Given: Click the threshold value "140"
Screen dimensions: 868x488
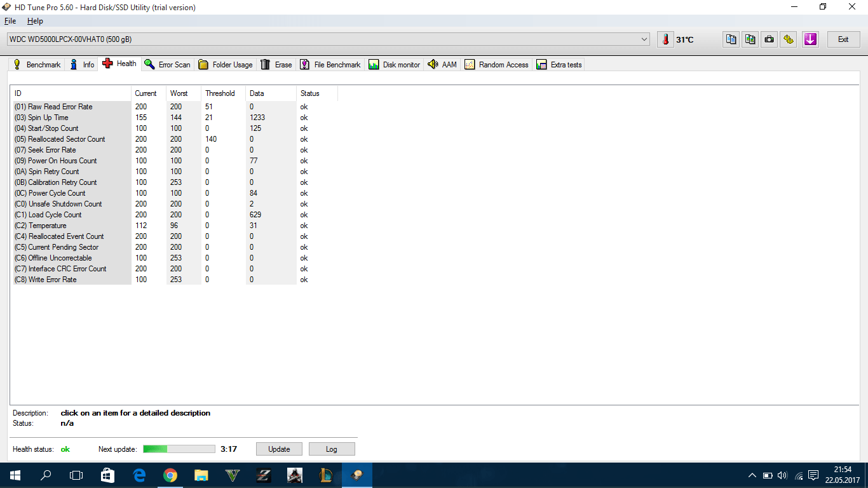Looking at the screenshot, I should pos(211,139).
